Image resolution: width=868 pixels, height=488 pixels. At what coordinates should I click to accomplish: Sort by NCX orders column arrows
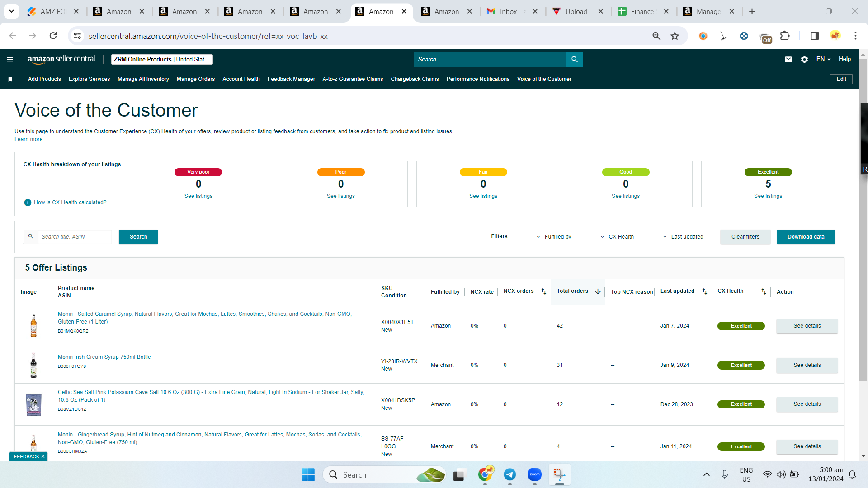pyautogui.click(x=544, y=291)
